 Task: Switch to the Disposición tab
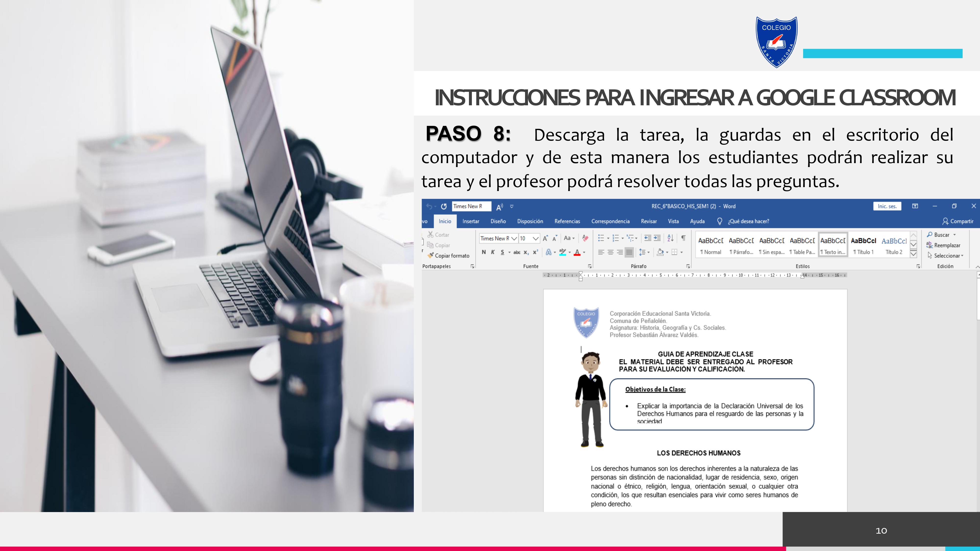coord(530,221)
